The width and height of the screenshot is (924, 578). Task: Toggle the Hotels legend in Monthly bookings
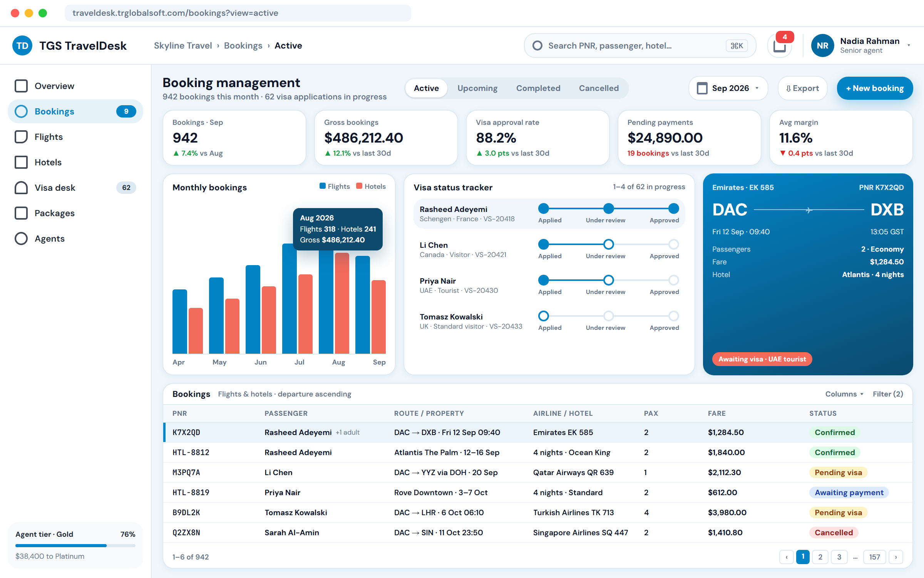pos(371,187)
